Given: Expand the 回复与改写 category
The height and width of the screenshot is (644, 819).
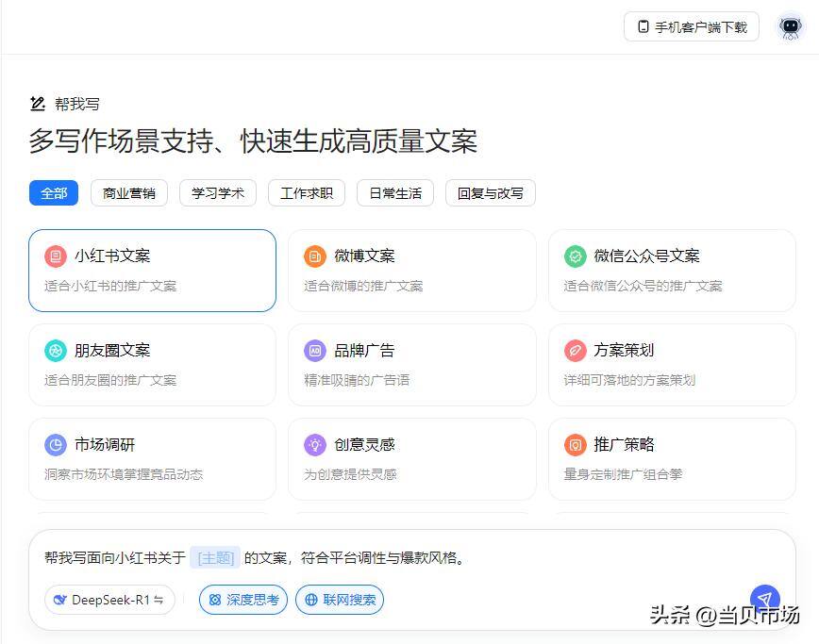Looking at the screenshot, I should pyautogui.click(x=490, y=192).
